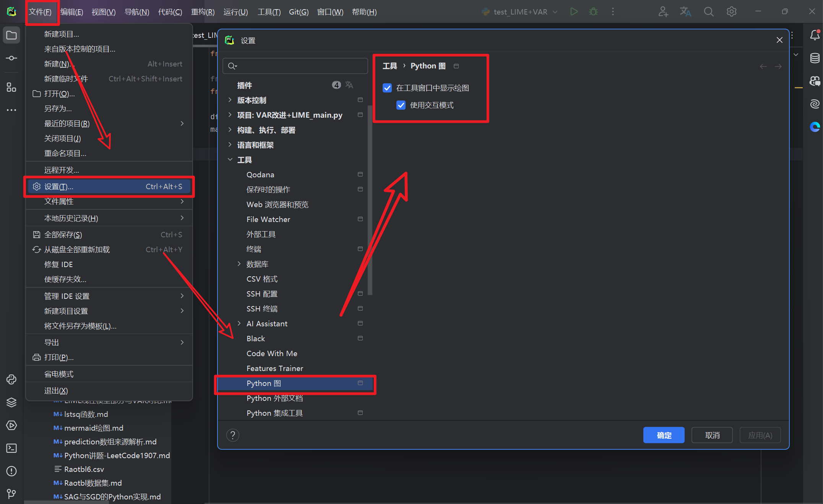Open the Notifications bell icon

(x=815, y=35)
